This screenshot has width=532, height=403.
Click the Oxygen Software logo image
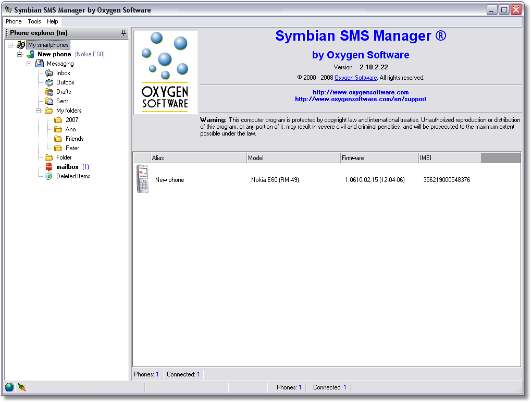tap(165, 72)
